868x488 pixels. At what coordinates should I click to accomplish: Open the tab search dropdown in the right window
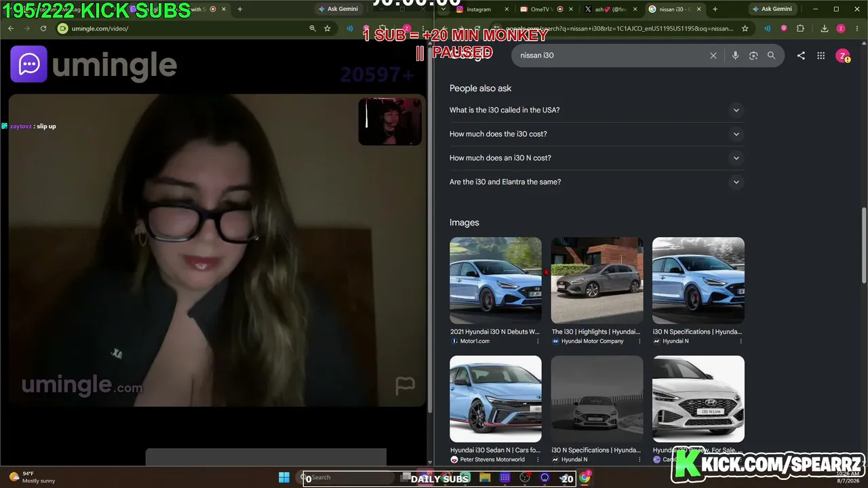443,9
